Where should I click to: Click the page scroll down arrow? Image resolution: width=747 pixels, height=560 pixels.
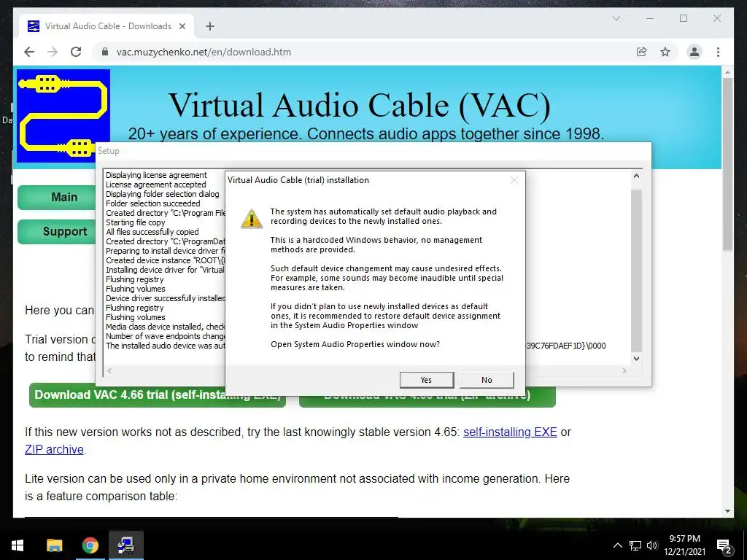(727, 511)
